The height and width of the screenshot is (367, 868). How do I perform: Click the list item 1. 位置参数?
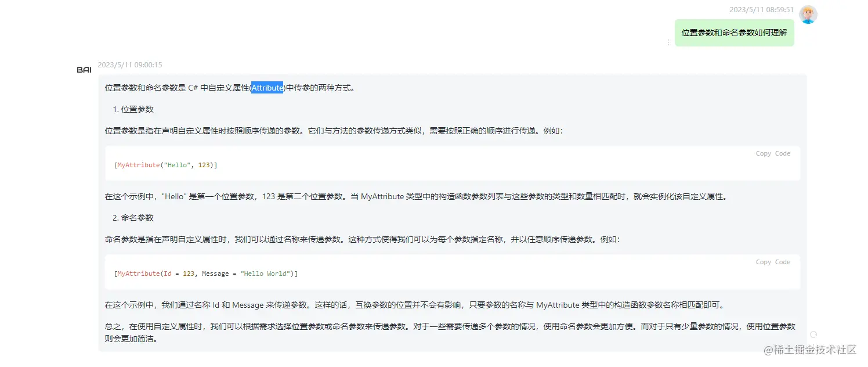point(133,109)
